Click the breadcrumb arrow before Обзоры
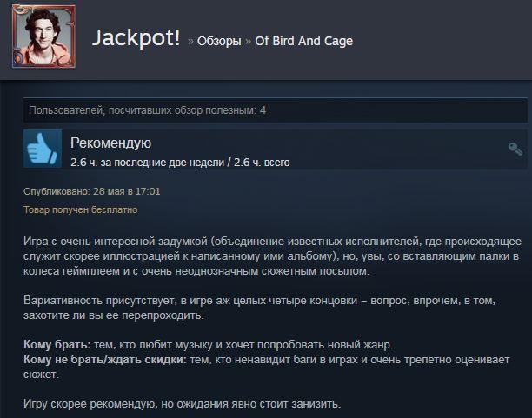532x418 pixels. (190, 42)
